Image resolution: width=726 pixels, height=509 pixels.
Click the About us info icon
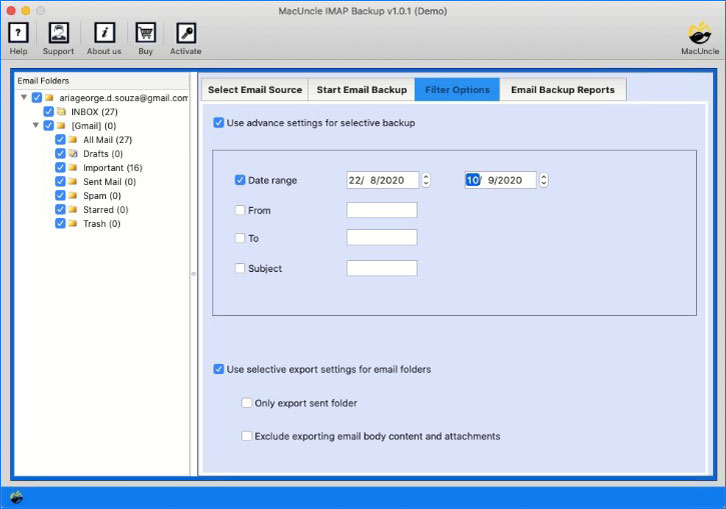coord(103,33)
